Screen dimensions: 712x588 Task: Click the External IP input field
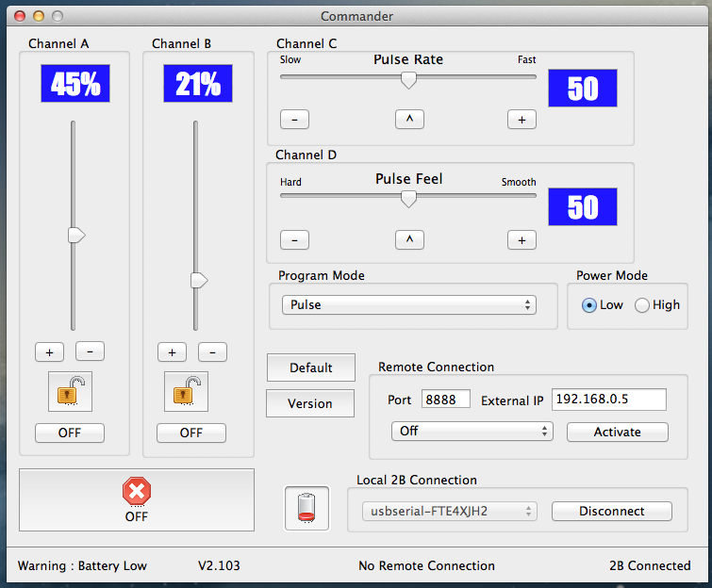[609, 400]
